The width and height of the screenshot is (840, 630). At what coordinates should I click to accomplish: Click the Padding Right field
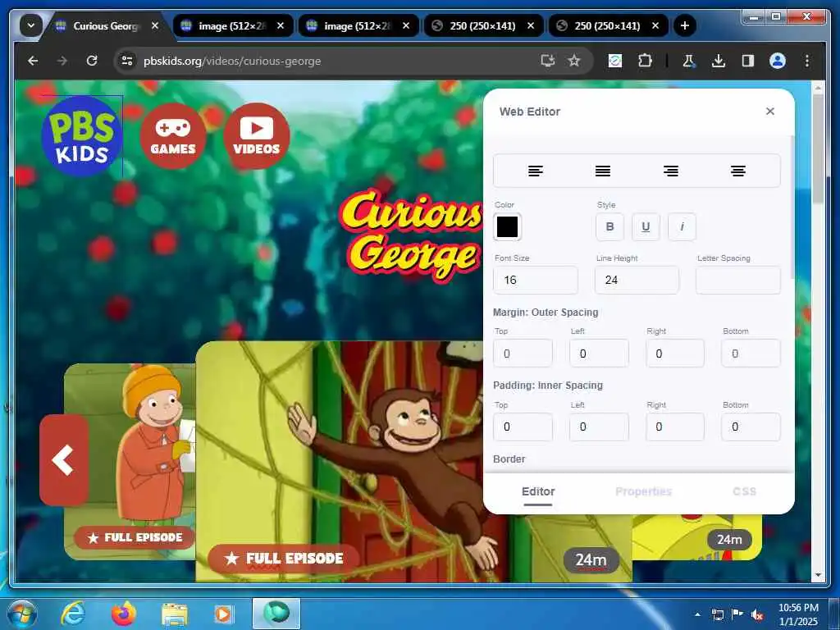pyautogui.click(x=675, y=427)
